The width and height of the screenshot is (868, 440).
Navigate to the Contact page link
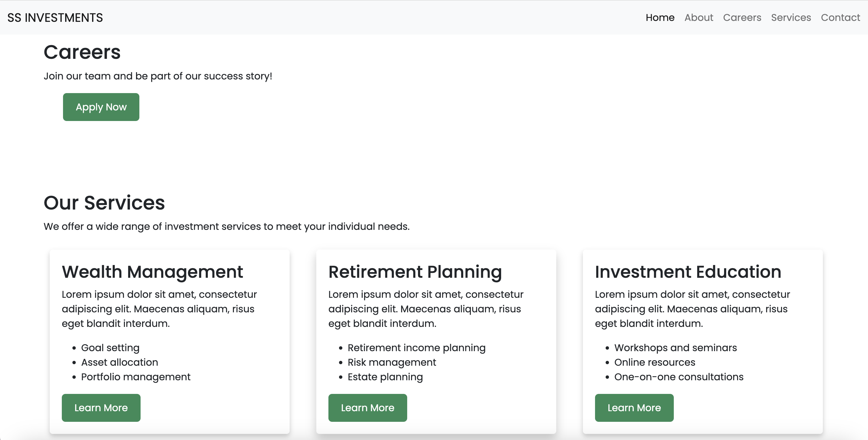coord(840,18)
